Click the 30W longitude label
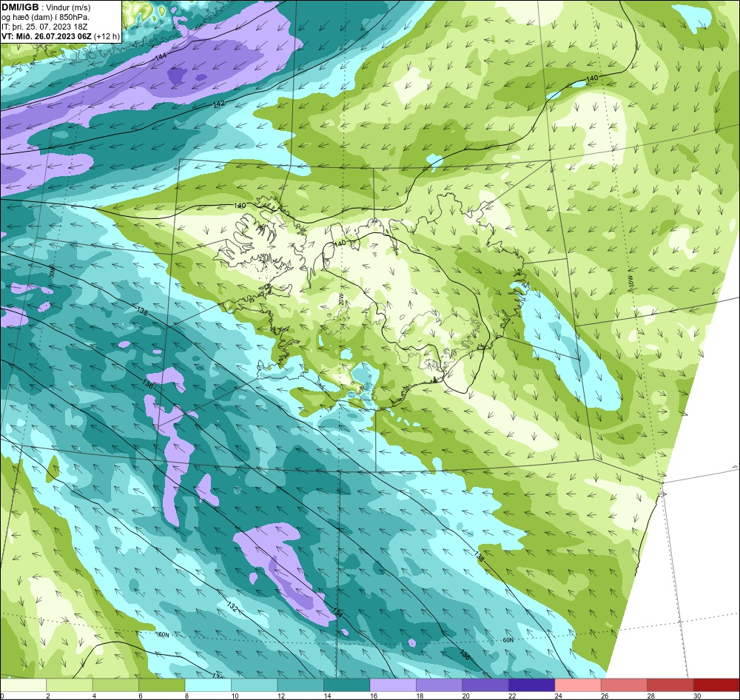The height and width of the screenshot is (700, 740). point(52,272)
